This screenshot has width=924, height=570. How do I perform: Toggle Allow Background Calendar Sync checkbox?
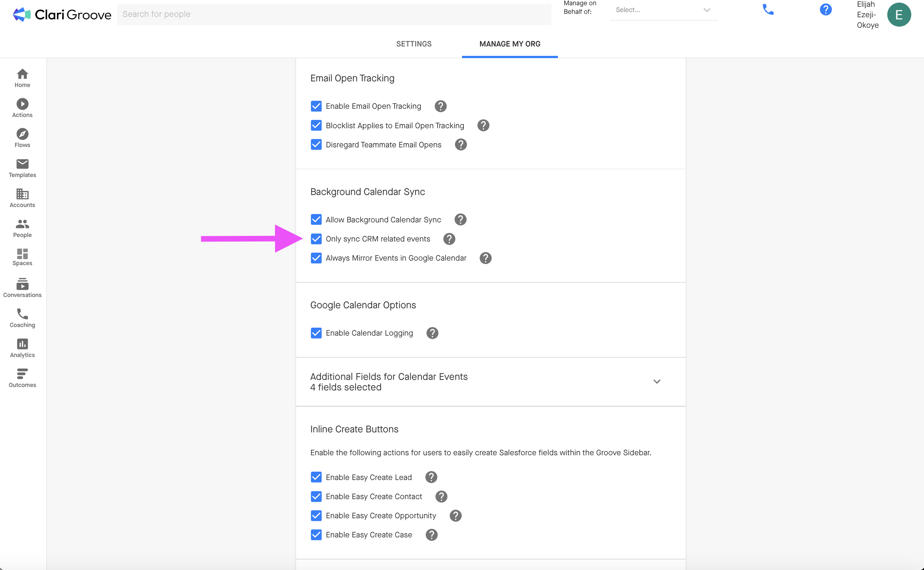(x=316, y=220)
